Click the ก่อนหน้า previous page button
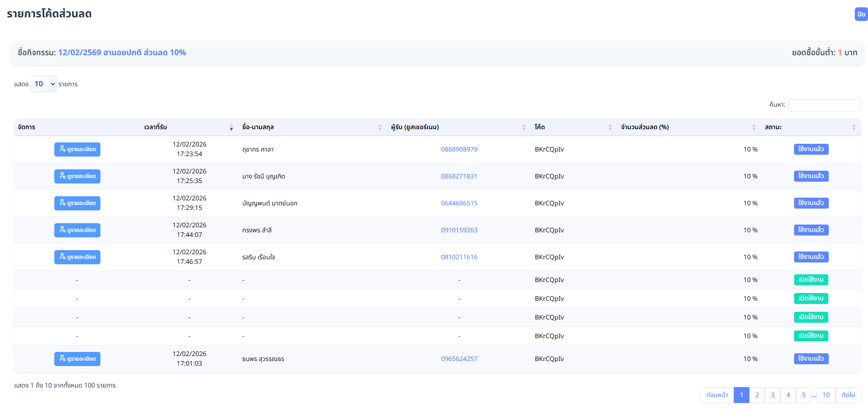Viewport: 868px width, 414px height. [716, 395]
